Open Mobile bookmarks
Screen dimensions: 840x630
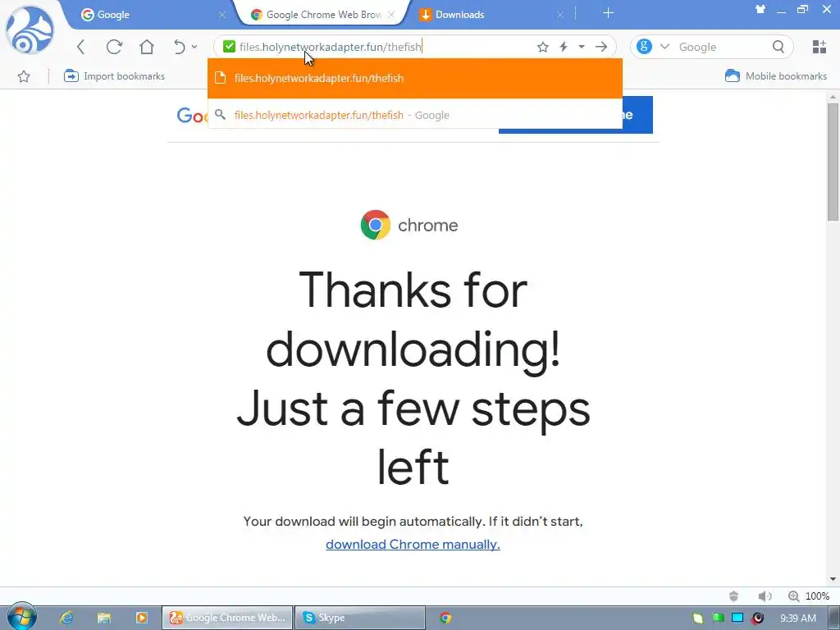pyautogui.click(x=775, y=76)
